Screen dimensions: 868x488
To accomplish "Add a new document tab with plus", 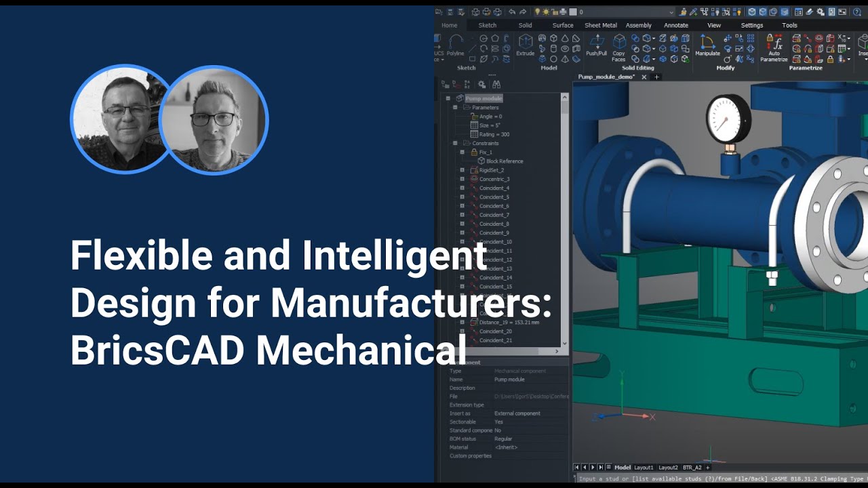I will point(656,77).
